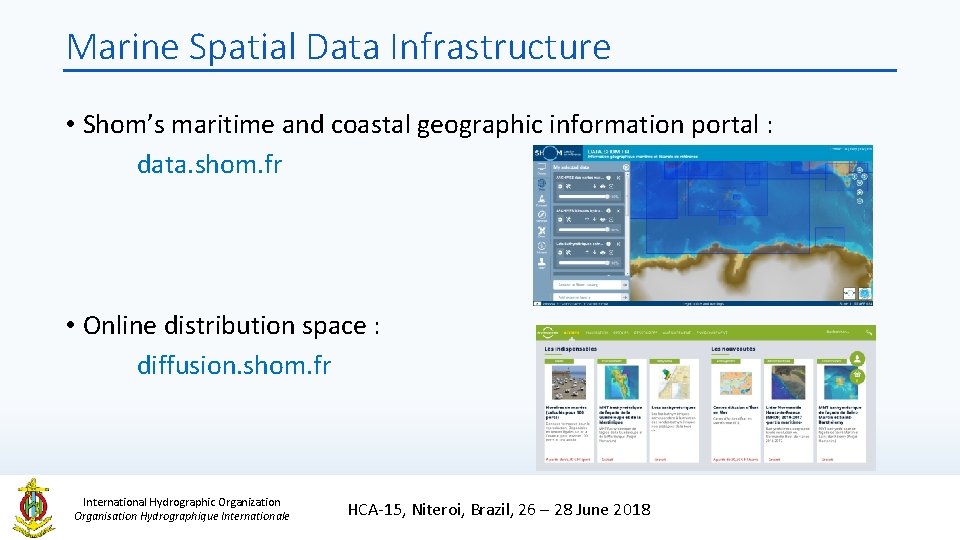This screenshot has width=960, height=540.
Task: Click the topmost map navigation button
Action: pyautogui.click(x=860, y=170)
